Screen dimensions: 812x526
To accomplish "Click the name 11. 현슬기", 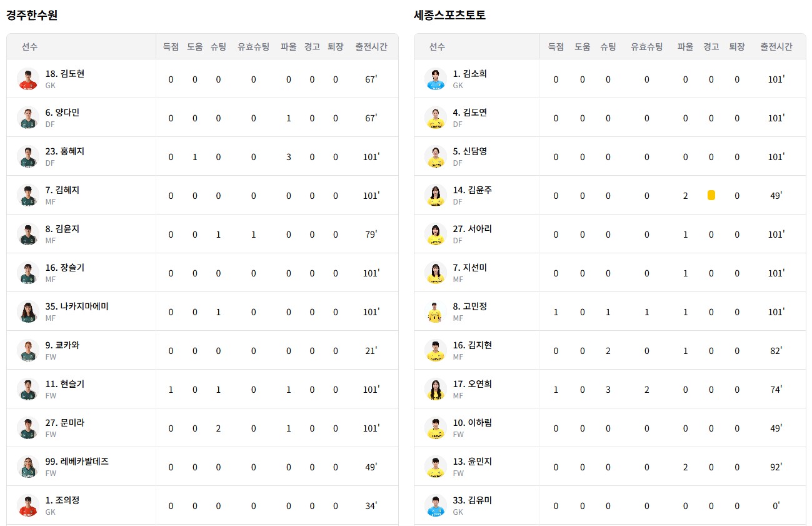I will pyautogui.click(x=65, y=384).
